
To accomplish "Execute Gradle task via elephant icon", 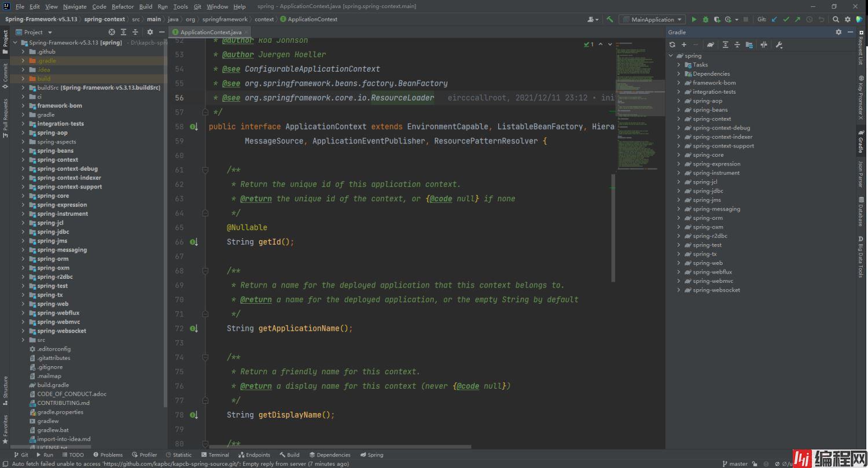I will coord(711,45).
